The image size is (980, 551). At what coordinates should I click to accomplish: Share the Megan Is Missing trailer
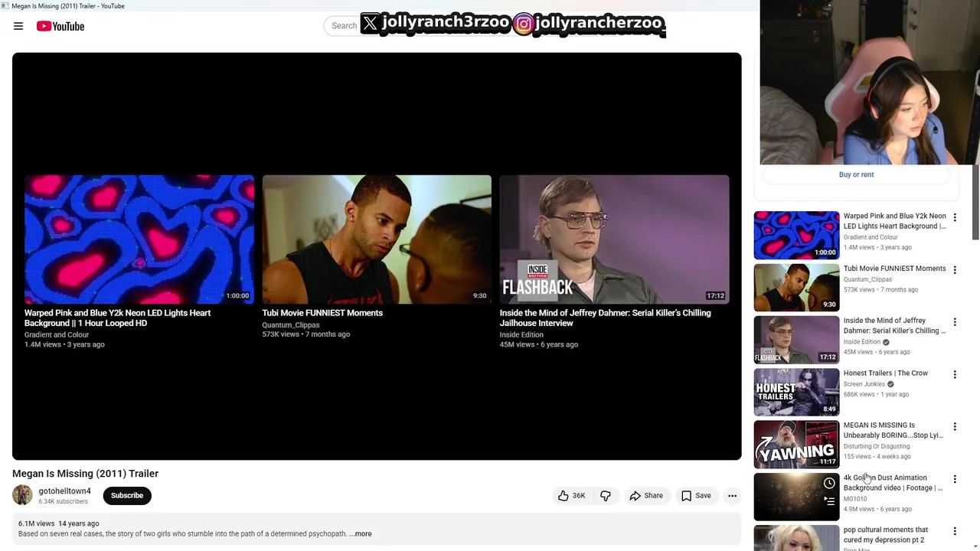(646, 496)
